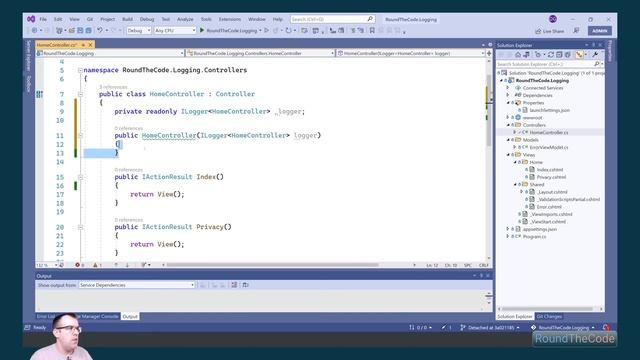Open the File menu
Screen dimensions: 640x360
[x=43, y=19]
